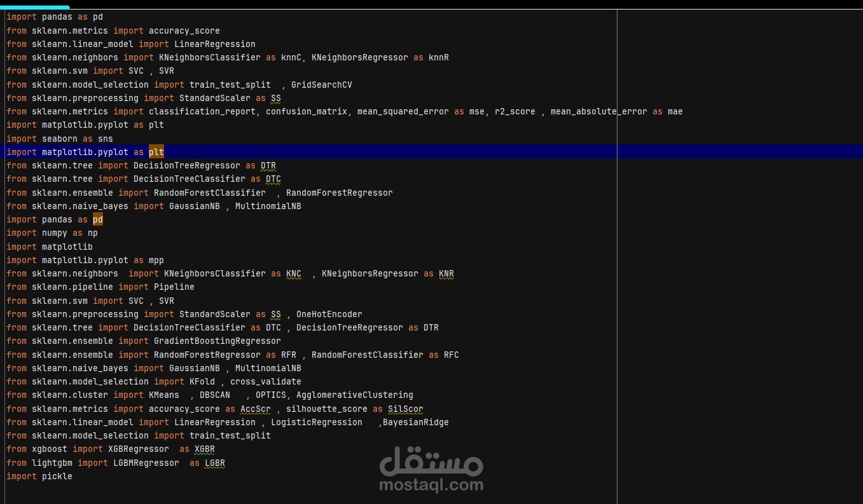This screenshot has height=504, width=863.
Task: Click the KNC alias
Action: [x=294, y=273]
